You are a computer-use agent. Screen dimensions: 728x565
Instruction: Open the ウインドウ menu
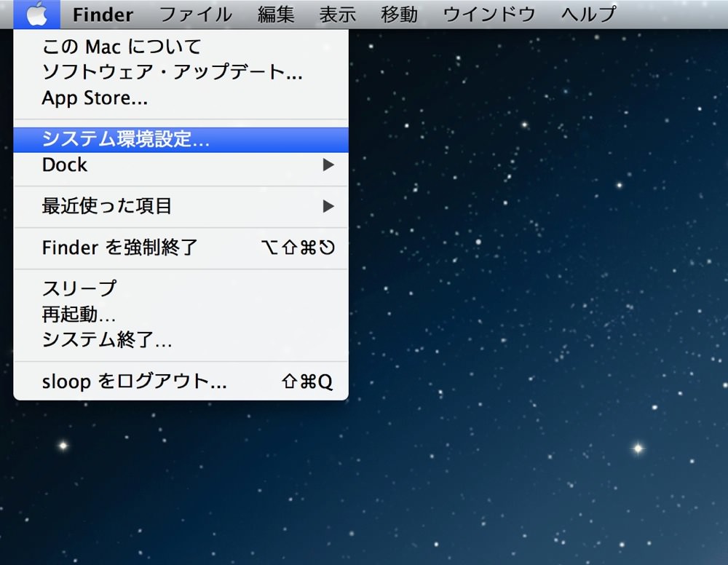(x=489, y=15)
